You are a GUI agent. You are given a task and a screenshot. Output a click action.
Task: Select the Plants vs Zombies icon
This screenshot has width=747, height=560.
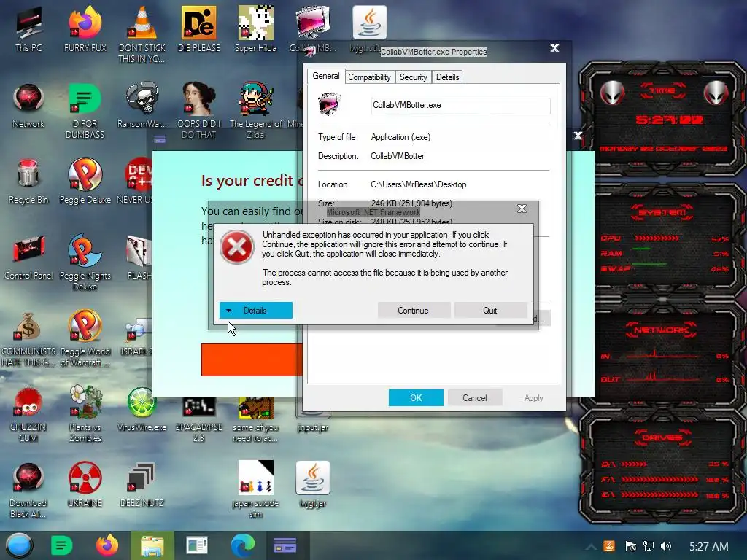click(85, 414)
